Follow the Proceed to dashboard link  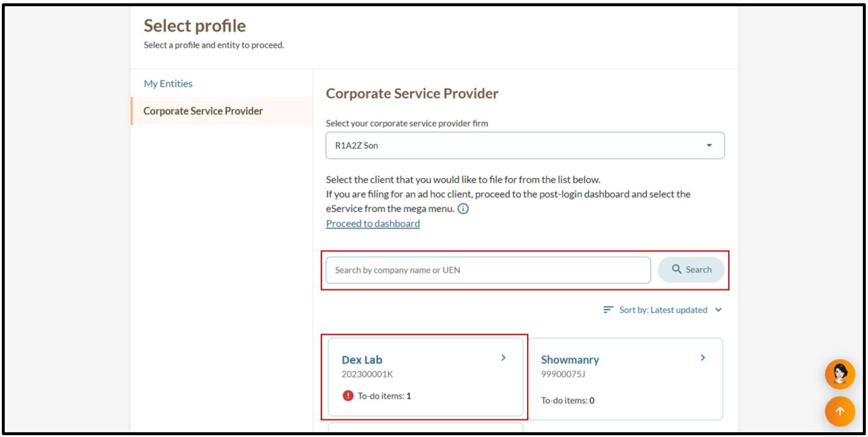point(373,223)
